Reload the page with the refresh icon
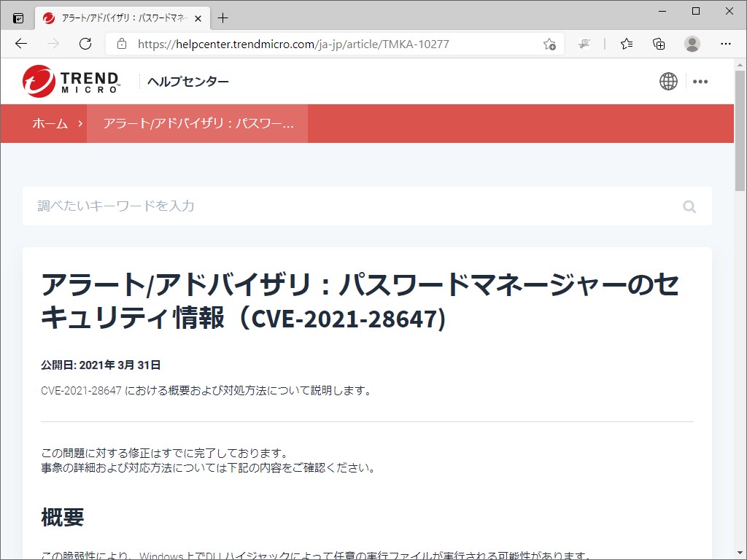Image resolution: width=747 pixels, height=560 pixels. [x=85, y=44]
